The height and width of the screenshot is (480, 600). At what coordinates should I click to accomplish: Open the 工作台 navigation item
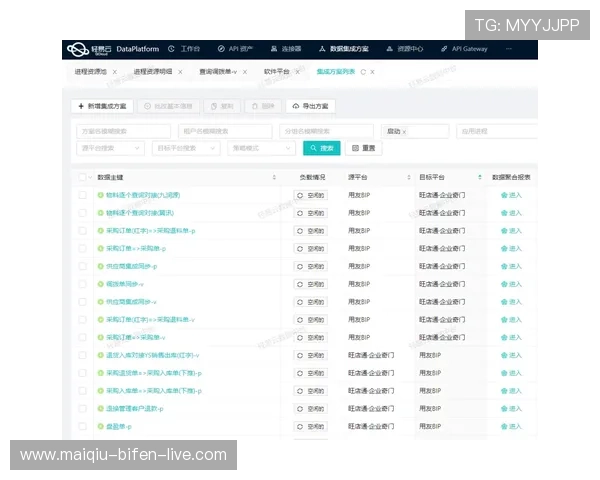184,49
